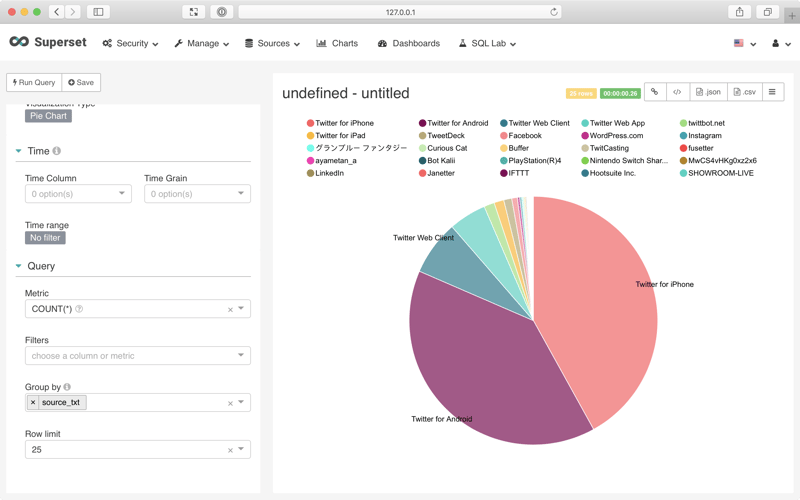Run the query

tap(34, 82)
